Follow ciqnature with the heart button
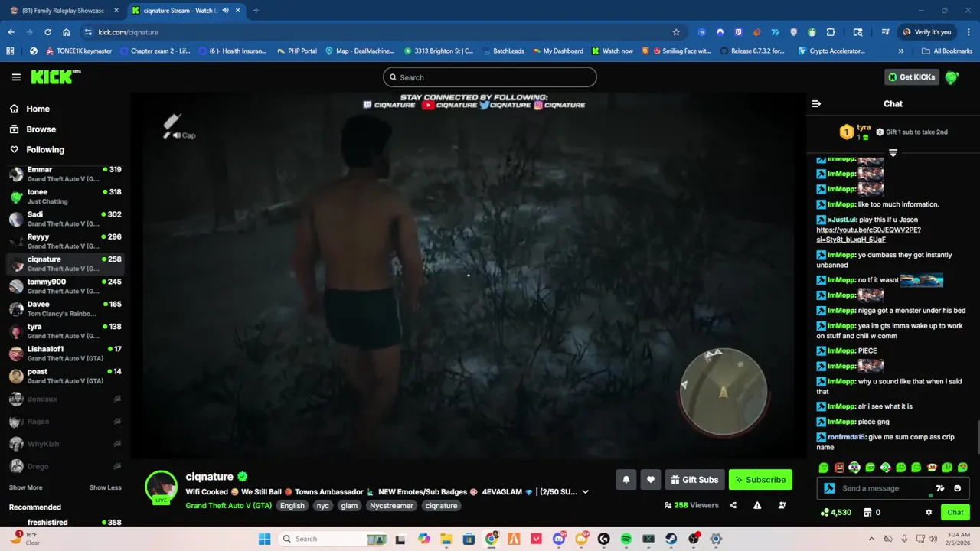 coord(650,480)
